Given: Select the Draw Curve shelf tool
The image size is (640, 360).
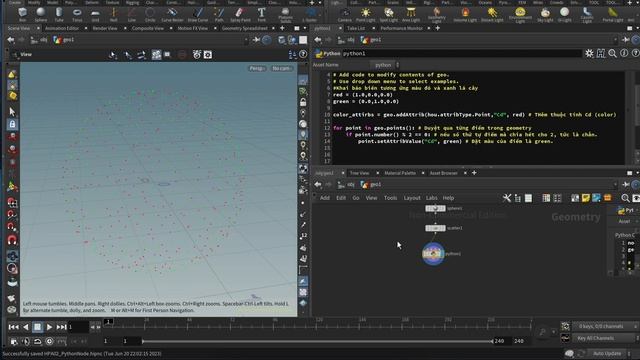Looking at the screenshot, I should click(198, 14).
